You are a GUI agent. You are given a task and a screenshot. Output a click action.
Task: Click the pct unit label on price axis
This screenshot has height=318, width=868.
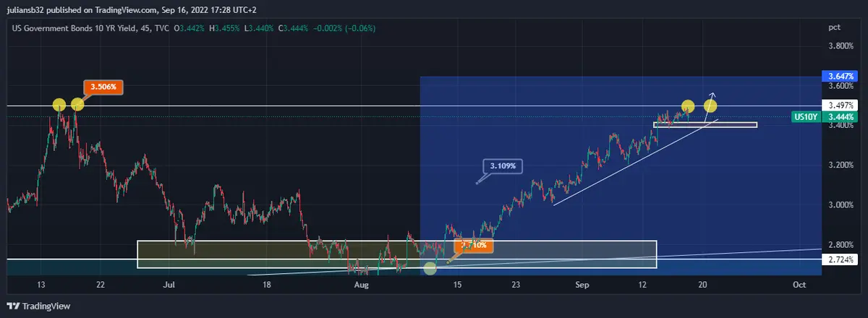(834, 27)
